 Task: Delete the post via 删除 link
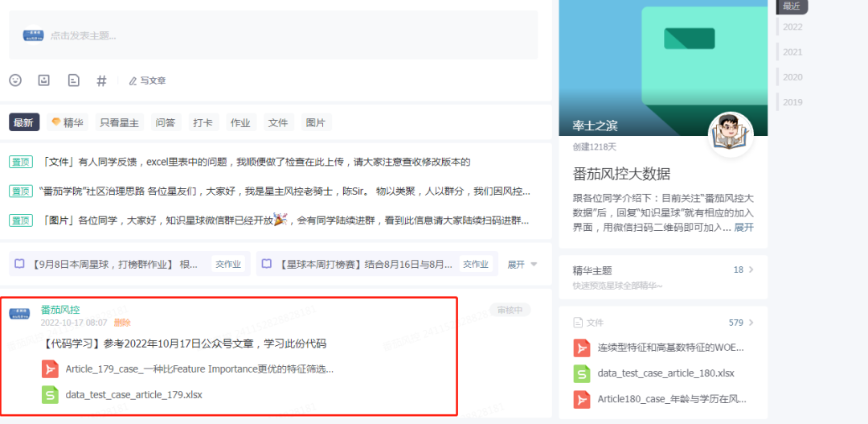tap(122, 323)
